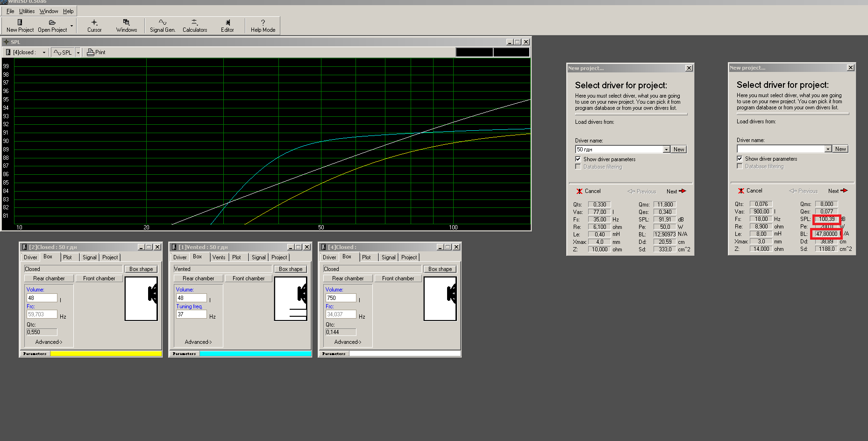The width and height of the screenshot is (868, 441).
Task: Open the Open Project toolbar icon
Action: pyautogui.click(x=52, y=22)
